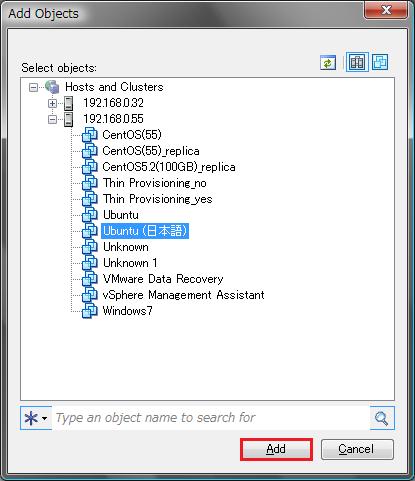Click the refresh icon above the tree
The width and height of the screenshot is (415, 481).
pos(328,63)
